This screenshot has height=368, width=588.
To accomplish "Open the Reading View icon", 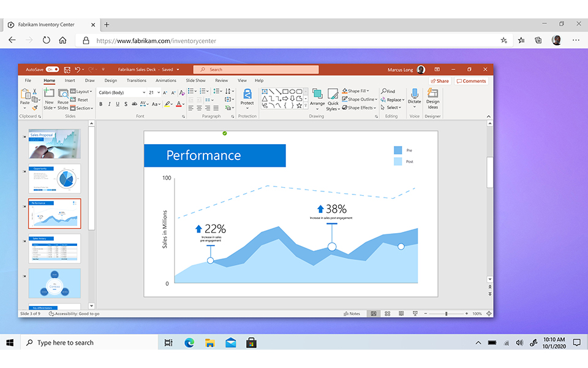I will [401, 313].
